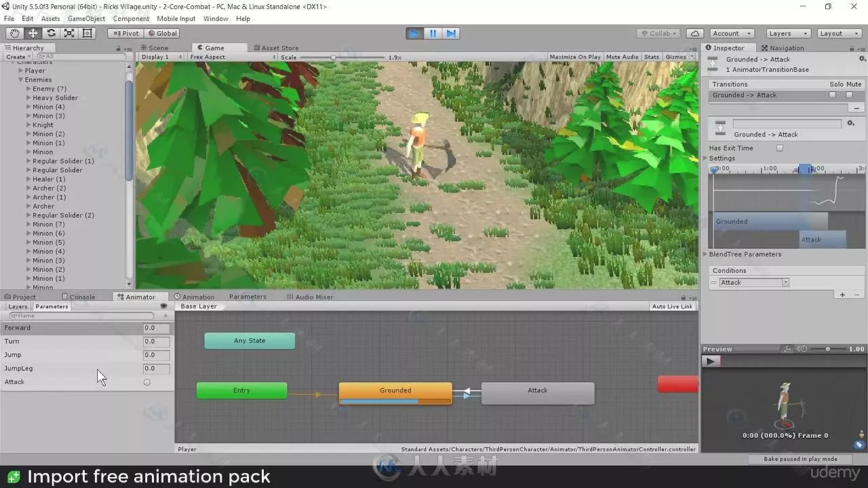Edit the Forward parameter value

click(156, 328)
